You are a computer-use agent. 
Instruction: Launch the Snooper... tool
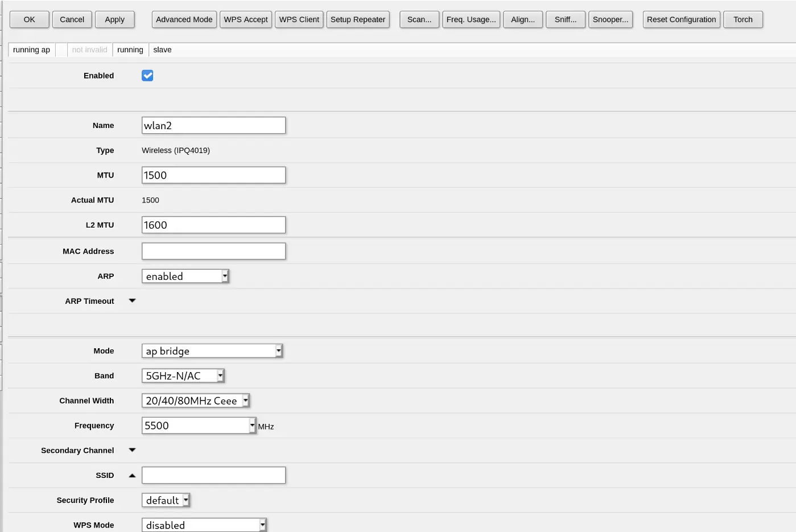click(x=611, y=19)
